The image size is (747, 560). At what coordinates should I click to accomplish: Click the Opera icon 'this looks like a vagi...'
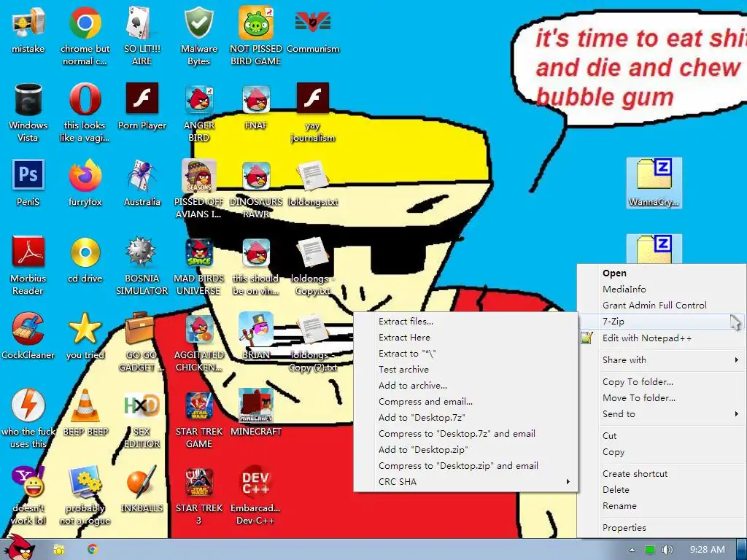click(x=85, y=99)
